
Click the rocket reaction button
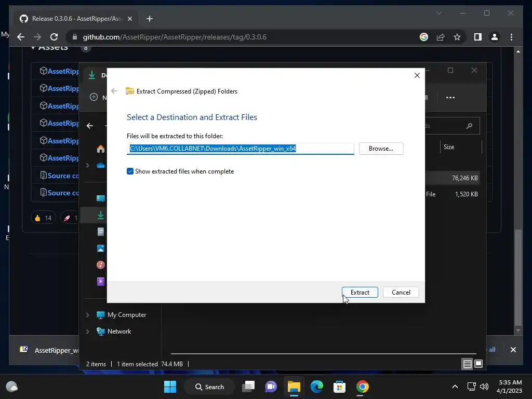point(70,218)
